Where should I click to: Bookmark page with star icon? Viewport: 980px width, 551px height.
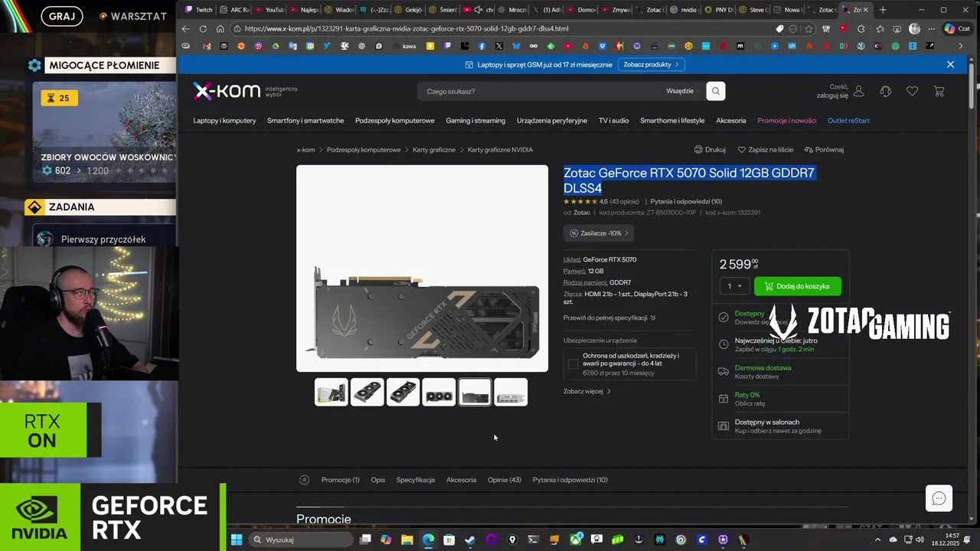coord(808,28)
